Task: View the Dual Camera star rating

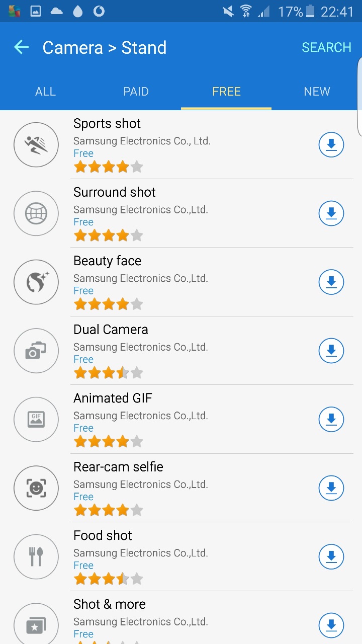Action: (108, 373)
